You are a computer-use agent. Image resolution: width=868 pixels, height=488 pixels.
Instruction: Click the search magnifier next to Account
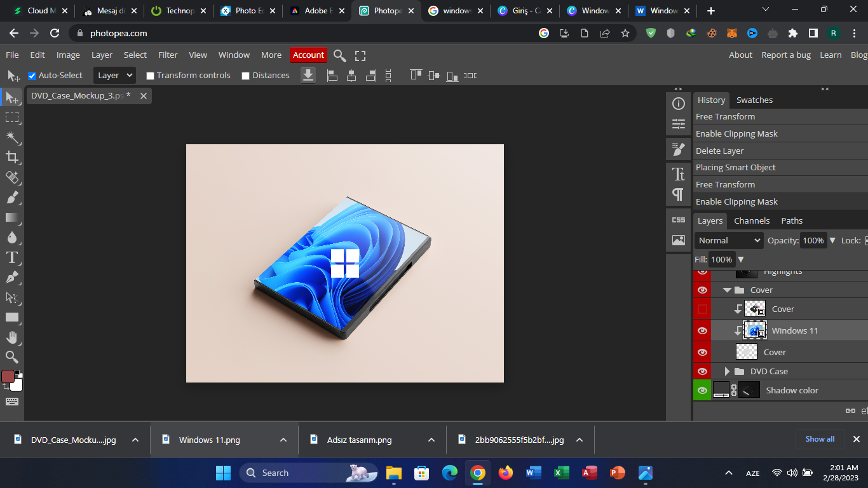(x=340, y=56)
